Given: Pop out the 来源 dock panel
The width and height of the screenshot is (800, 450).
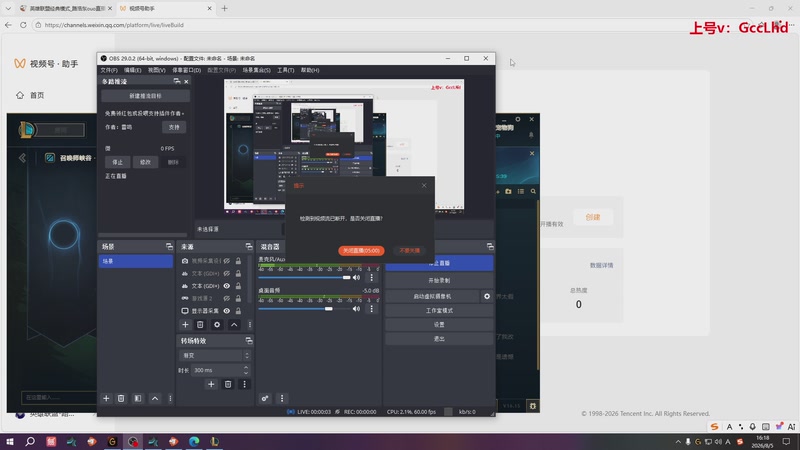Looking at the screenshot, I should (x=248, y=246).
